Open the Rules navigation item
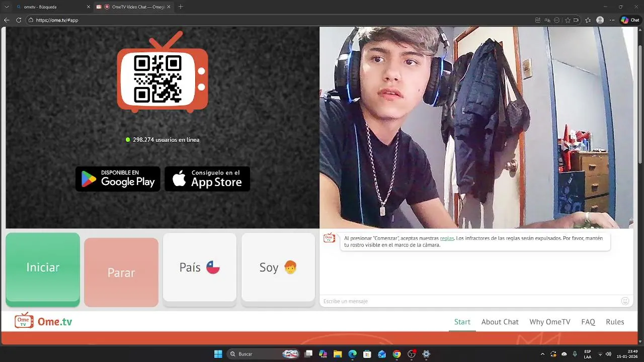The height and width of the screenshot is (362, 644). pyautogui.click(x=615, y=322)
